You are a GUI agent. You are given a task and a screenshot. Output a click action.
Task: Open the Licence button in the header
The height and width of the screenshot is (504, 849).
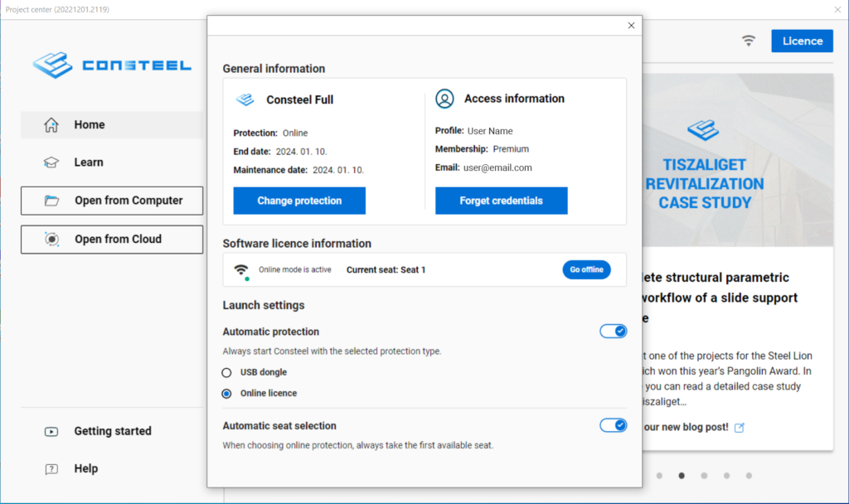pos(803,41)
